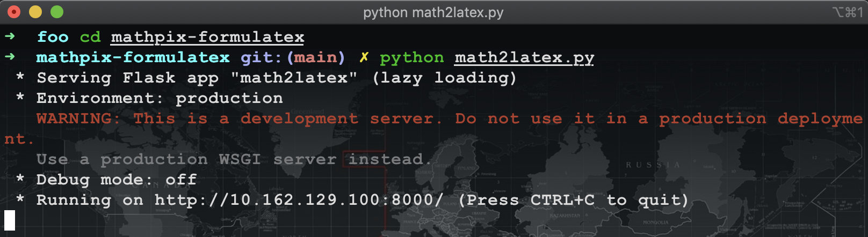Click the URL http://10.162.129.100:8000/
868x237 pixels.
[299, 200]
